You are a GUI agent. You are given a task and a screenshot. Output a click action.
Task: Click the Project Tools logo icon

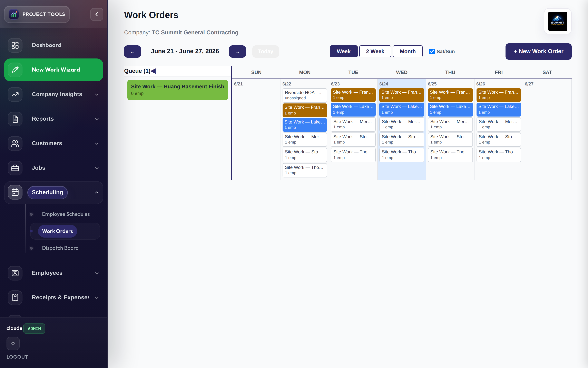pyautogui.click(x=14, y=14)
